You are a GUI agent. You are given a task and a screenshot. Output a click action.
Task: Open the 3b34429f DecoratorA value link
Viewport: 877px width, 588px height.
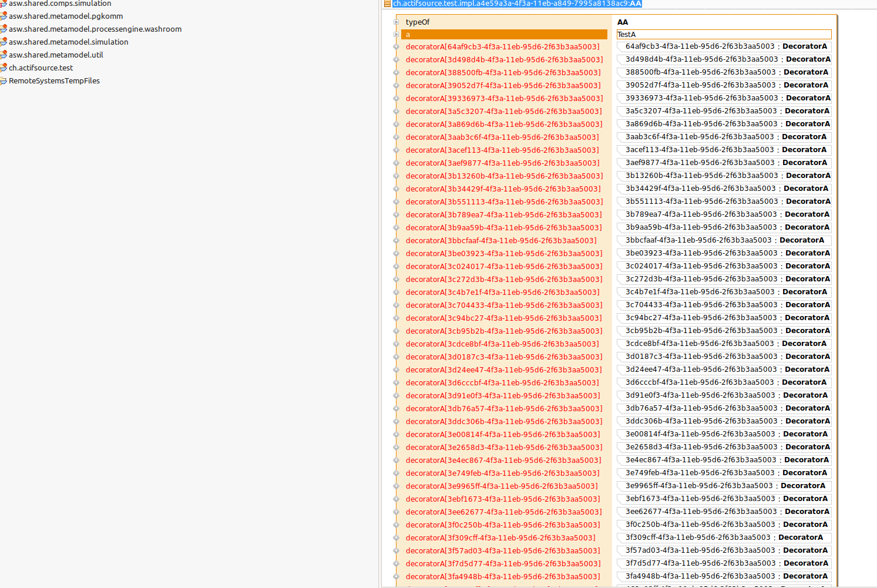pos(724,188)
